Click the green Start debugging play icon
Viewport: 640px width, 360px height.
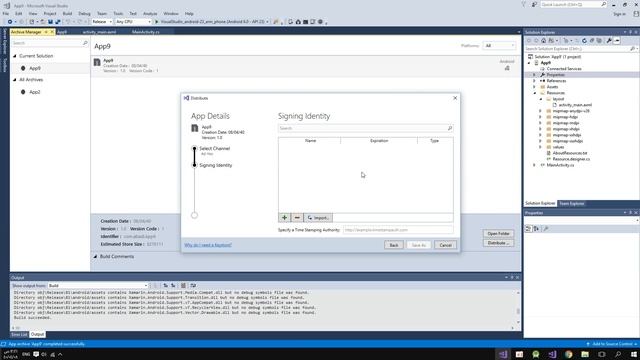coord(156,22)
